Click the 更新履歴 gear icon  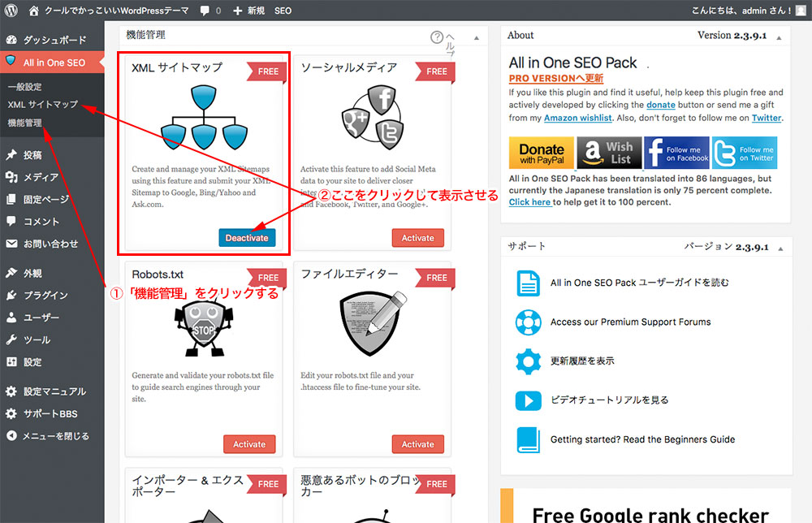(529, 361)
